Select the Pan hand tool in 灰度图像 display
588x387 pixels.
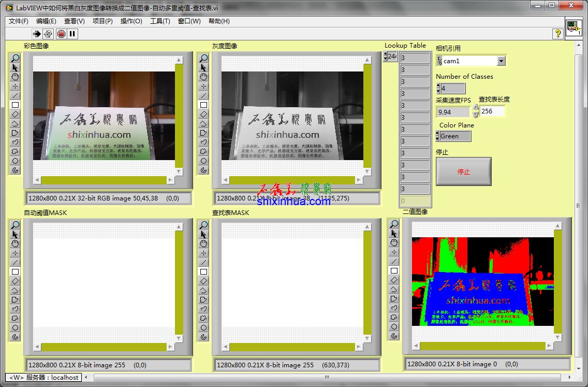coord(203,77)
